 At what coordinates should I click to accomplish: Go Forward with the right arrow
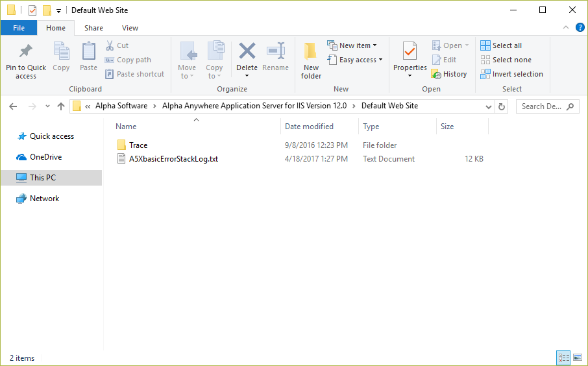(x=32, y=106)
